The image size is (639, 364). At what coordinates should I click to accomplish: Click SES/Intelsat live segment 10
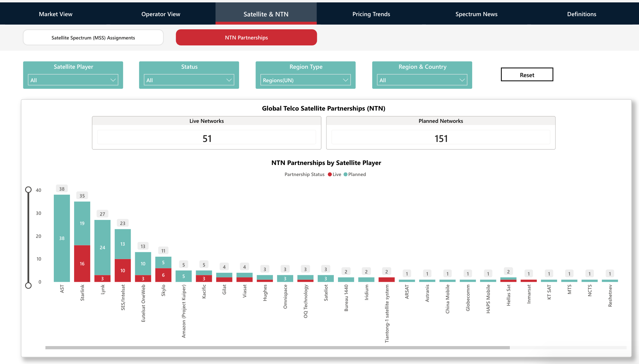pyautogui.click(x=123, y=270)
